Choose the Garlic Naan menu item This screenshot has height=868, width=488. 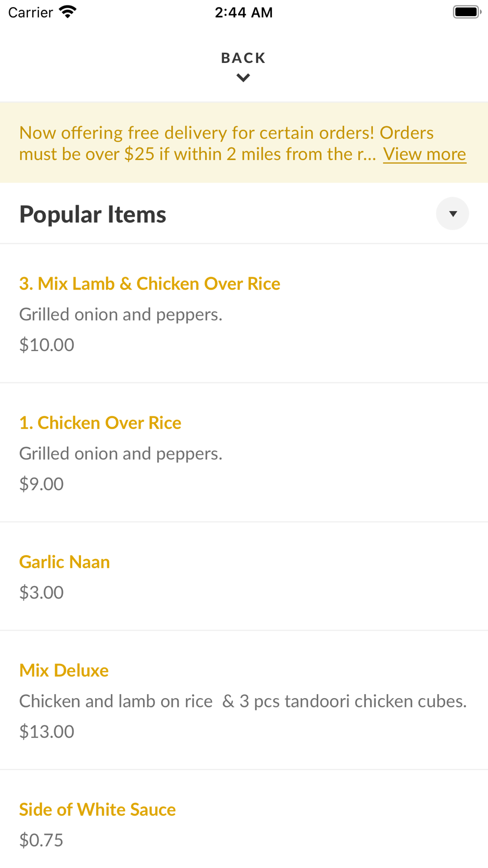point(64,562)
